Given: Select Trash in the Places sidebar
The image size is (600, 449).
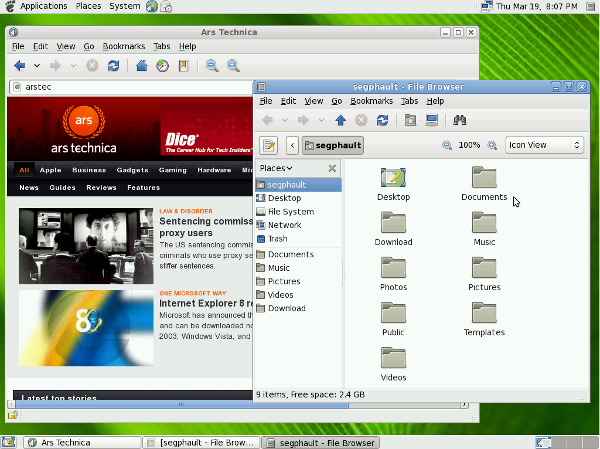Looking at the screenshot, I should (298, 239).
